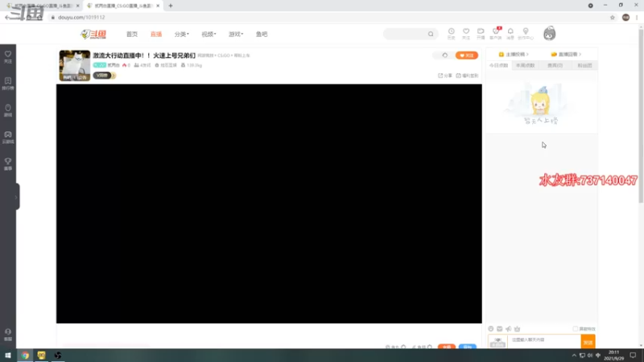This screenshot has width=644, height=362.
Task: Click the douyu.com address bar
Action: [328, 17]
